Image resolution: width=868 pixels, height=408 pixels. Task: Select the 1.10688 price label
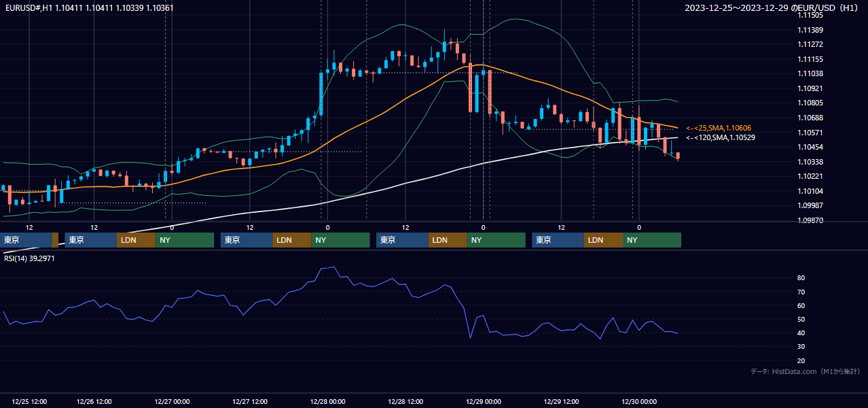[810, 118]
